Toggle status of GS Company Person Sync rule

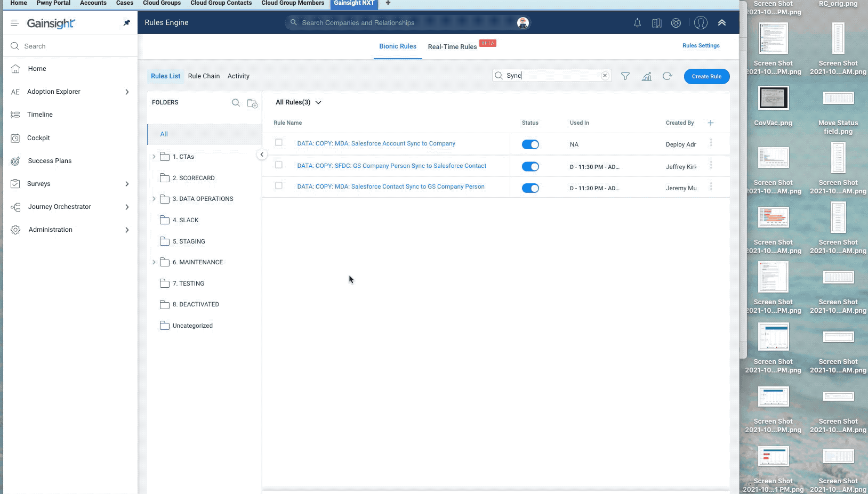531,167
